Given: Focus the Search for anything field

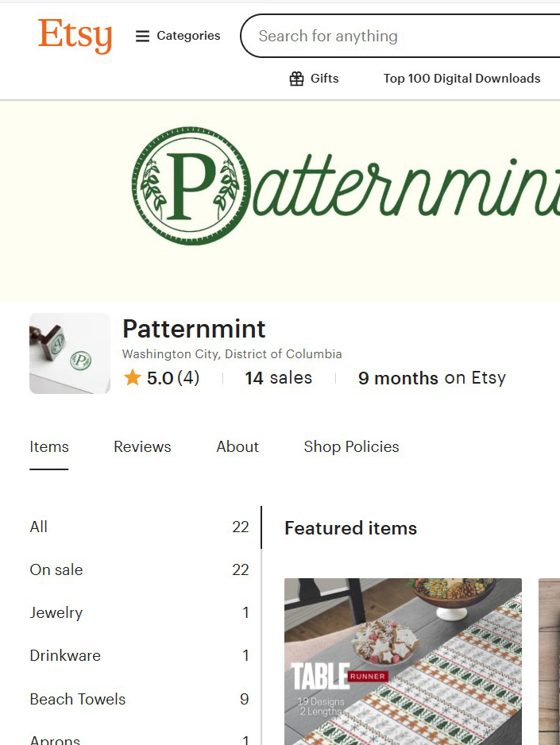Looking at the screenshot, I should (x=397, y=36).
